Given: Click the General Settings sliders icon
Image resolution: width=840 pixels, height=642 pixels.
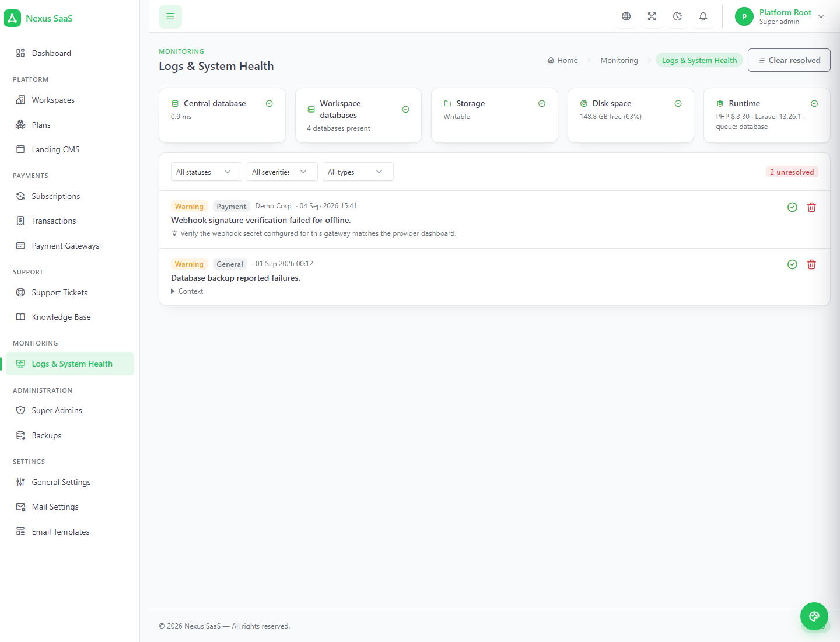Looking at the screenshot, I should pyautogui.click(x=20, y=482).
